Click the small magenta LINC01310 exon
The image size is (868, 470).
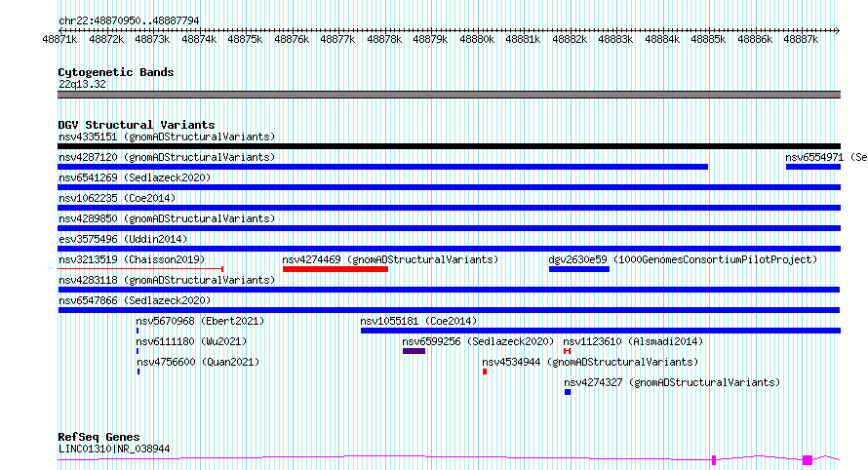tap(714, 460)
